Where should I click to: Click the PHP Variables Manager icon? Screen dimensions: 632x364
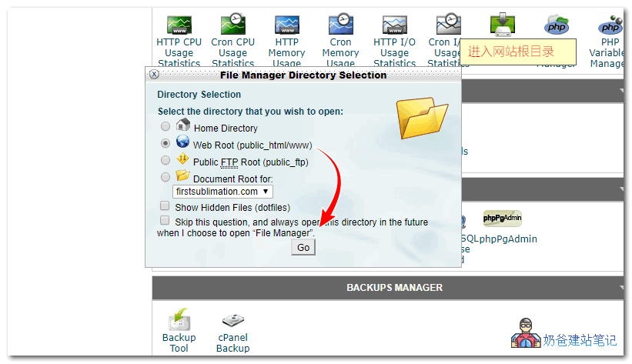click(610, 26)
